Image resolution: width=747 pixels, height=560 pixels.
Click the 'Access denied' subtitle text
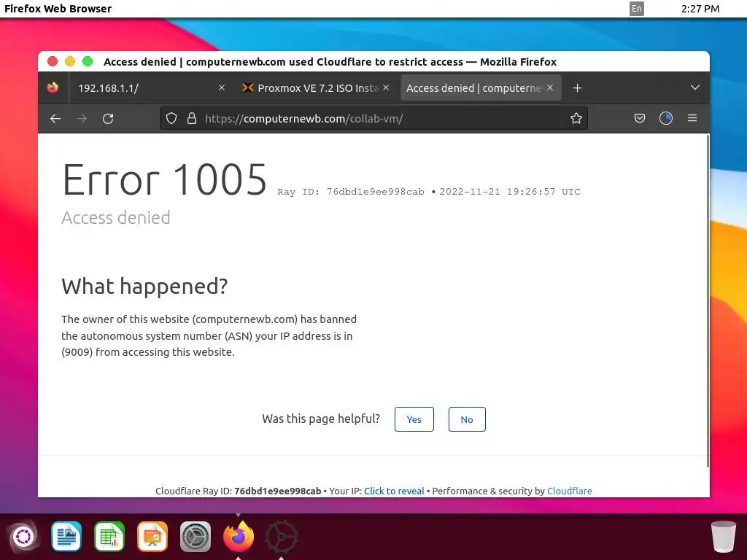point(116,217)
